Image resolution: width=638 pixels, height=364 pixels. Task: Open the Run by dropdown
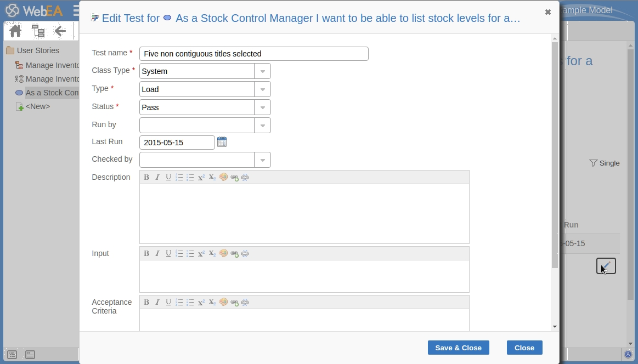point(263,126)
